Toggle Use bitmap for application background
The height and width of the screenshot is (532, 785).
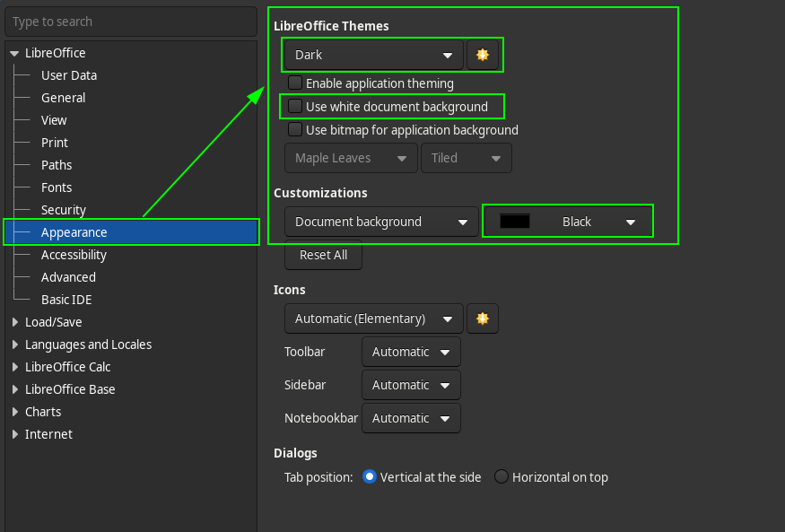295,130
